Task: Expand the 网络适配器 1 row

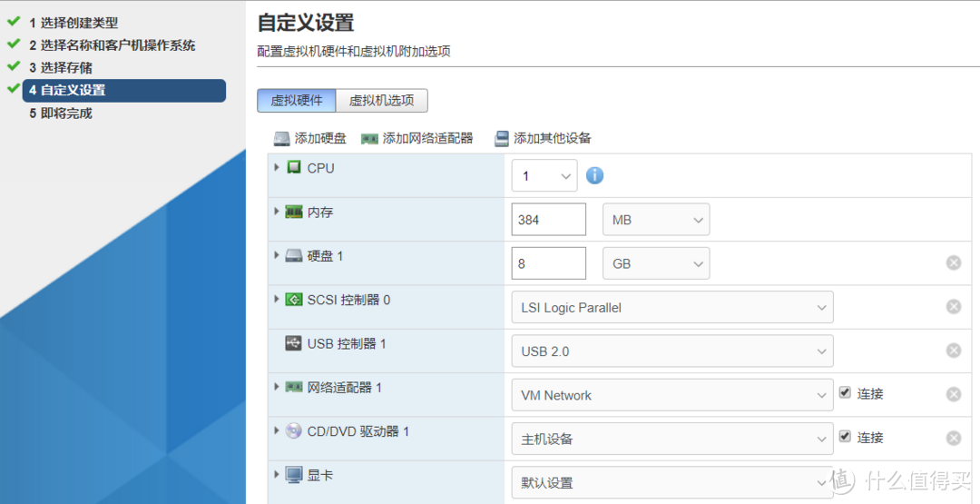Action: 277,387
